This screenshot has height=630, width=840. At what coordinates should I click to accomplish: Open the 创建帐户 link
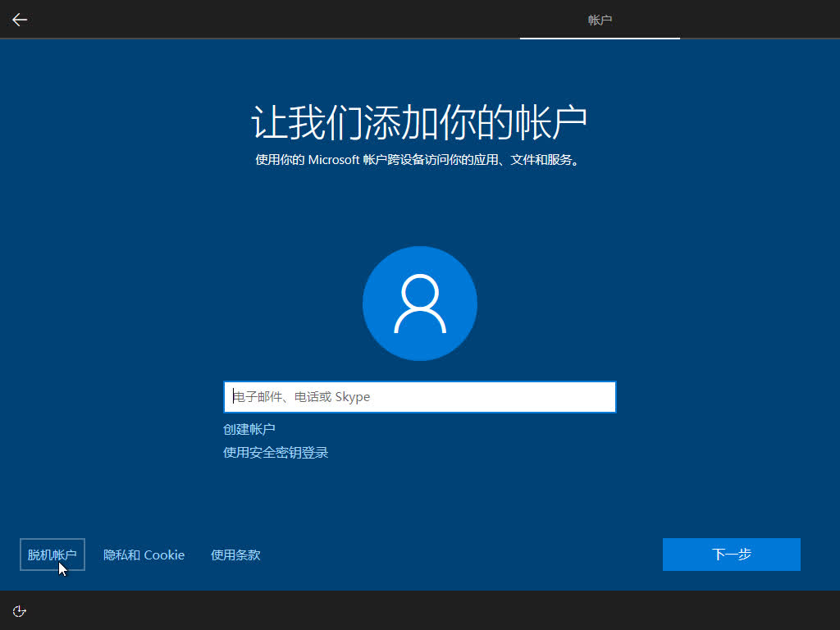tap(249, 429)
